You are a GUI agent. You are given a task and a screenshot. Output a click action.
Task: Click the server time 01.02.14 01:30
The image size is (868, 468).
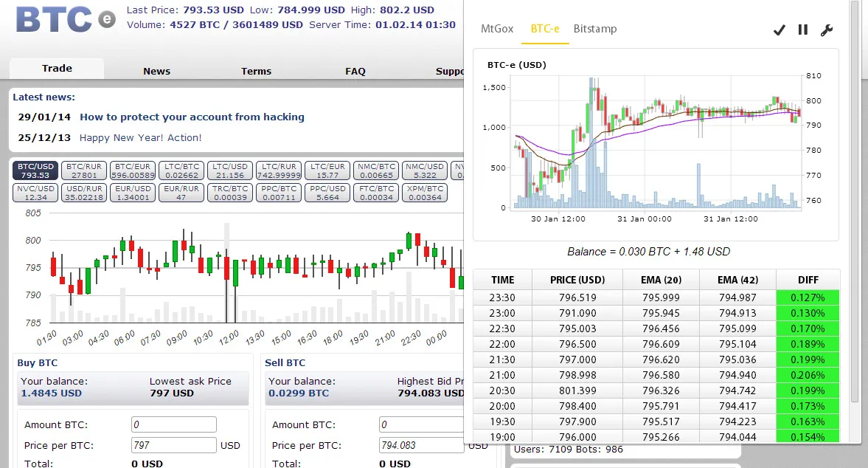[415, 24]
